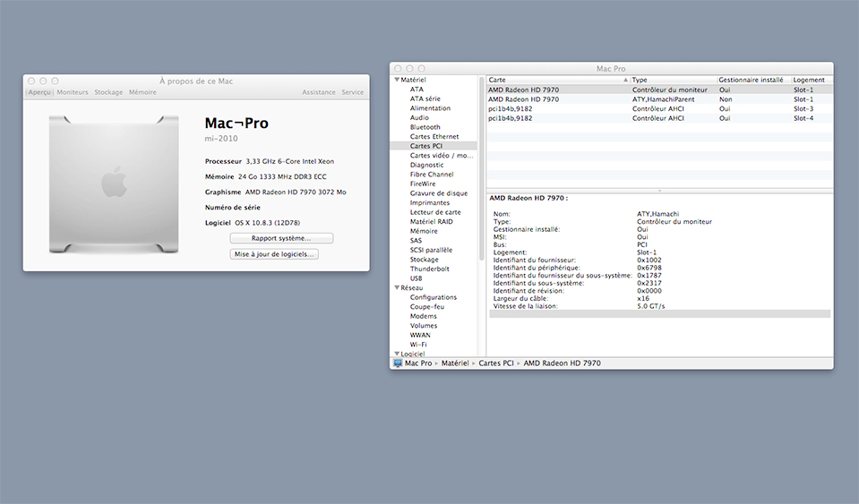Select Modems under Réseau
The height and width of the screenshot is (504, 859).
point(423,316)
